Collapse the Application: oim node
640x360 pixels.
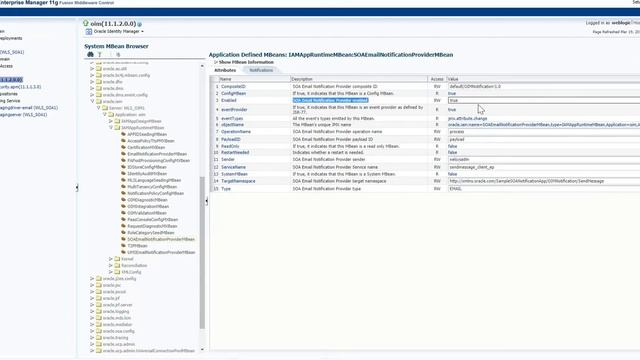pos(104,115)
